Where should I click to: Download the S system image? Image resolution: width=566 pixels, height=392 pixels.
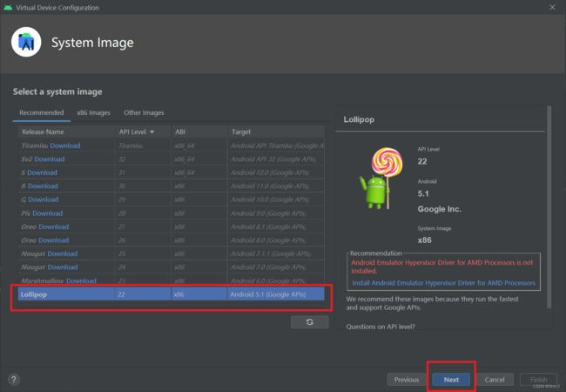tap(43, 172)
